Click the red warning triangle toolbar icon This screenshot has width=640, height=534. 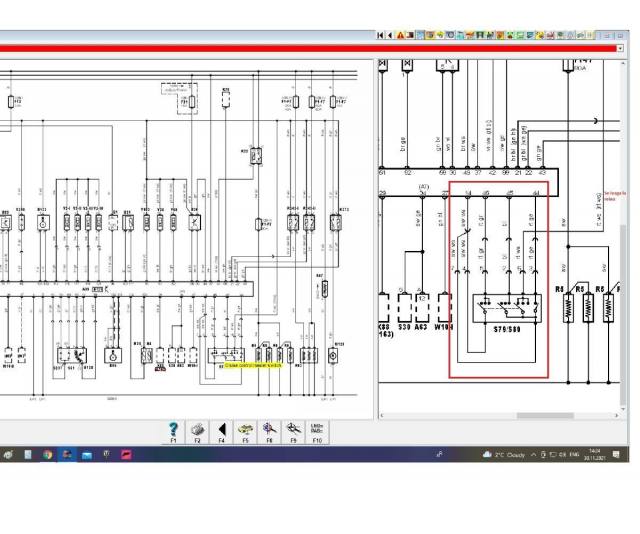[x=402, y=35]
